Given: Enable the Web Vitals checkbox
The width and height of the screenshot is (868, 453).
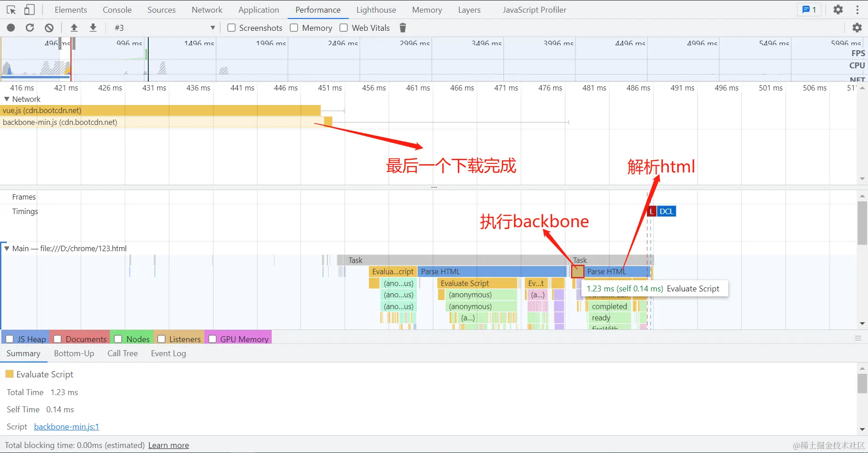Looking at the screenshot, I should click(x=344, y=28).
